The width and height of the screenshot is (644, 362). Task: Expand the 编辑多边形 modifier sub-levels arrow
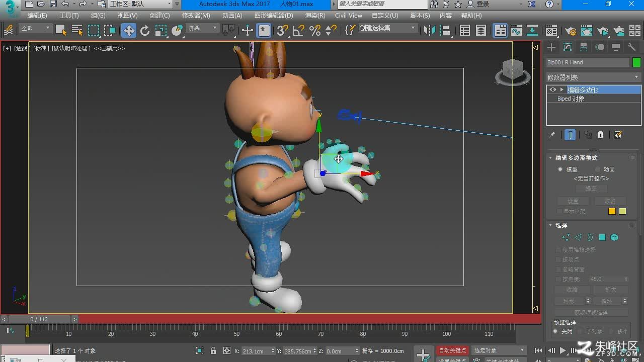pos(561,90)
